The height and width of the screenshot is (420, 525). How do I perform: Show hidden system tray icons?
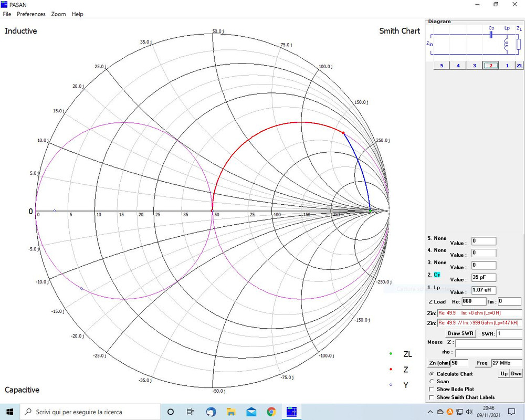[430, 412]
